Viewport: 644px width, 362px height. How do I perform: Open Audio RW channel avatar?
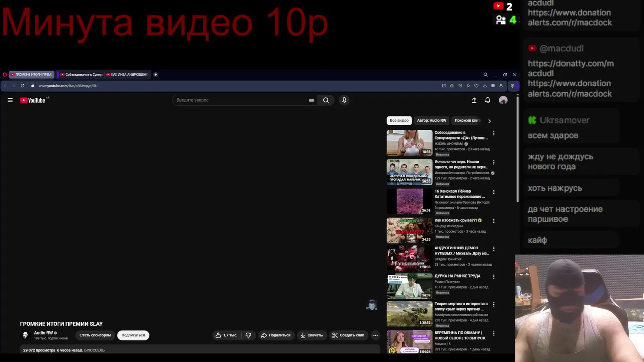25,335
